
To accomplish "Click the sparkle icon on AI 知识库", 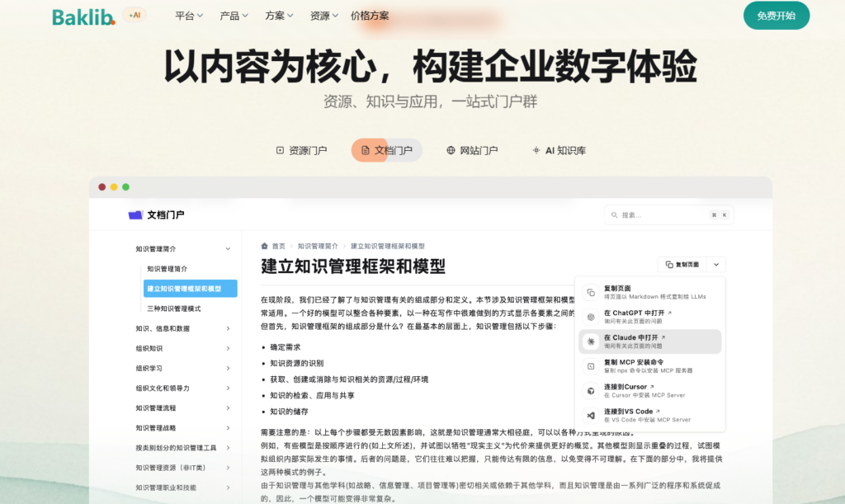I will (x=536, y=150).
